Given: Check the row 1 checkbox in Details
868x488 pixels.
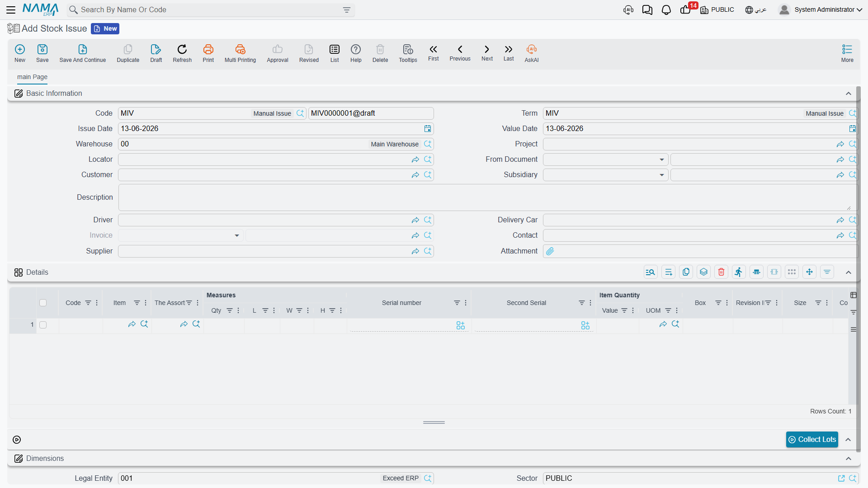Looking at the screenshot, I should coord(43,325).
